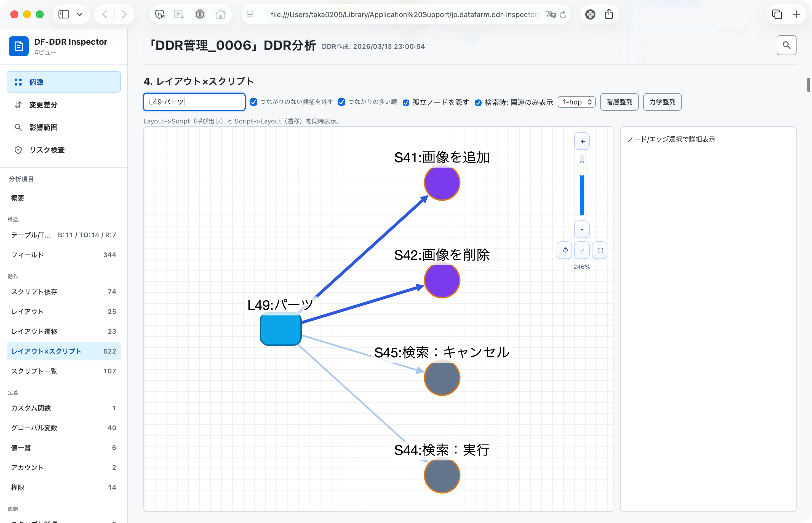
Task: Select レイアウト×スクリプト 522 entry
Action: pyautogui.click(x=63, y=351)
